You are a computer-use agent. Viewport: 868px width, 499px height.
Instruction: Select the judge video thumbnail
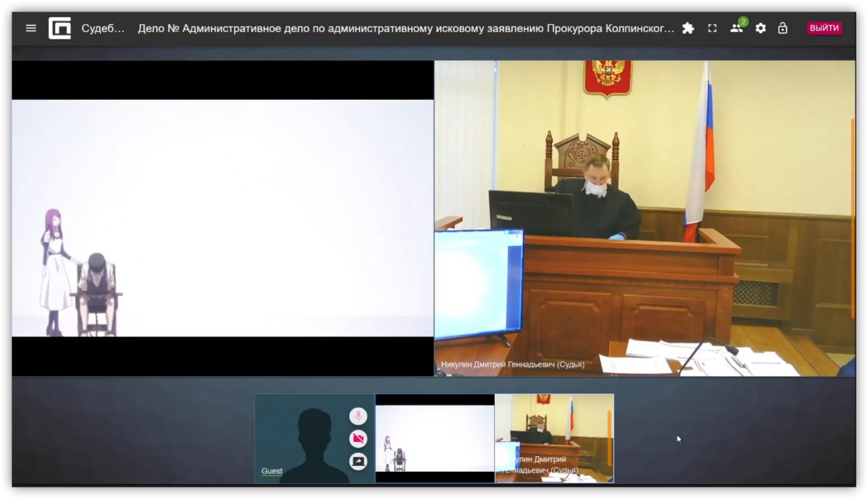pyautogui.click(x=555, y=439)
